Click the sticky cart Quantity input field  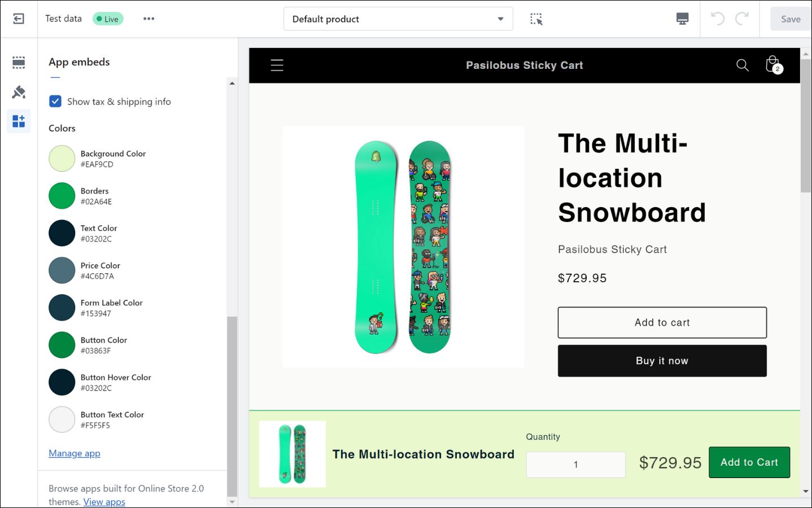pos(575,465)
